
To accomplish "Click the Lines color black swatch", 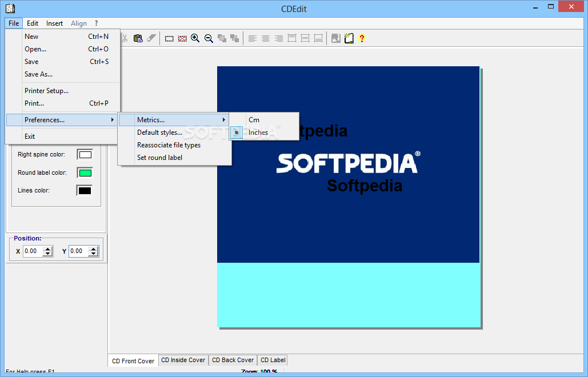I will tap(85, 190).
